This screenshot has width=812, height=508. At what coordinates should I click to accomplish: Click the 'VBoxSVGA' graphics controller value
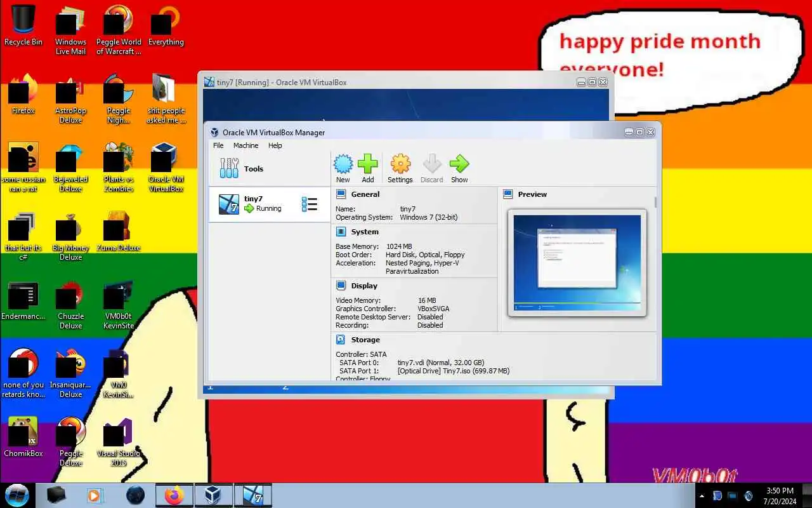click(433, 309)
